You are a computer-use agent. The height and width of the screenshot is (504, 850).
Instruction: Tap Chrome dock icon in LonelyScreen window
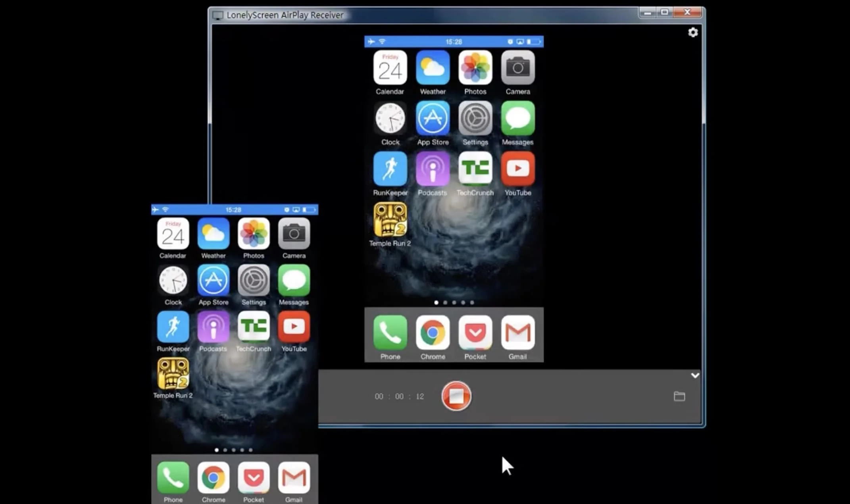pos(433,333)
